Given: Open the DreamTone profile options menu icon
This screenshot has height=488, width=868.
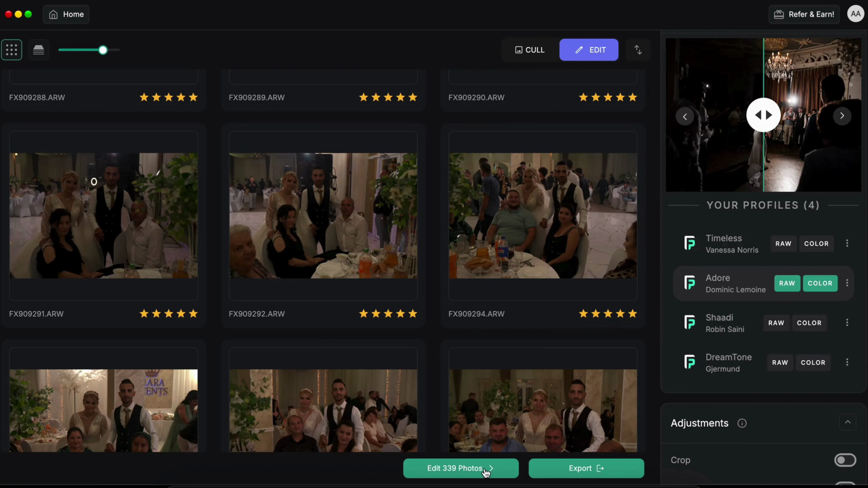Looking at the screenshot, I should click(848, 362).
